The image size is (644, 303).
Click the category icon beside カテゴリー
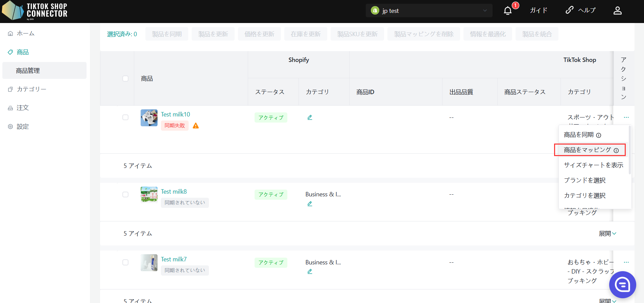tap(10, 89)
